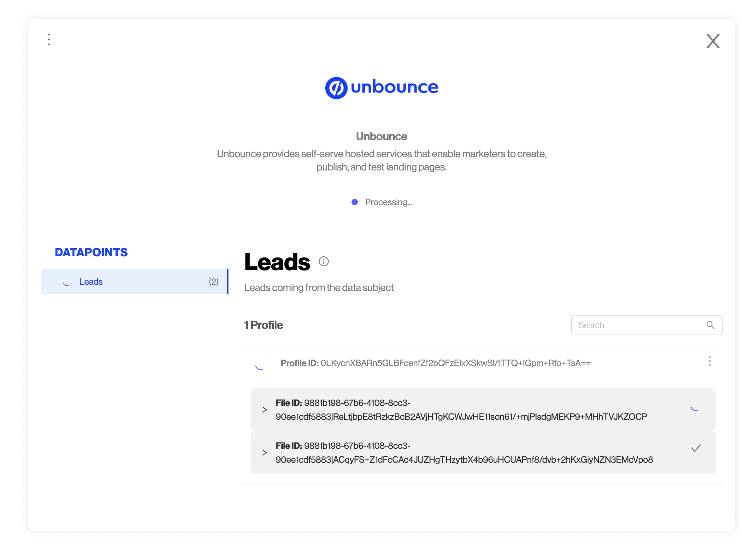Click the checkmark on second file row
Screen dimensions: 756x546
(x=696, y=448)
